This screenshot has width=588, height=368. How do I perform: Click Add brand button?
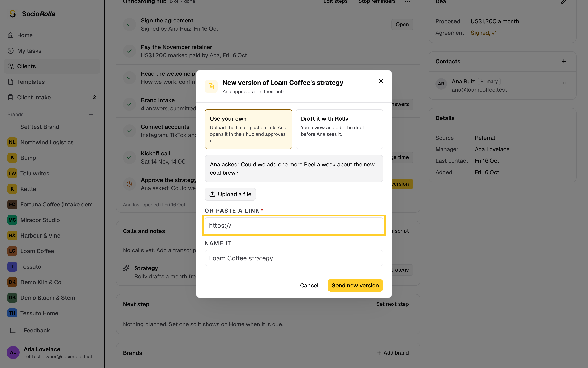[393, 353]
